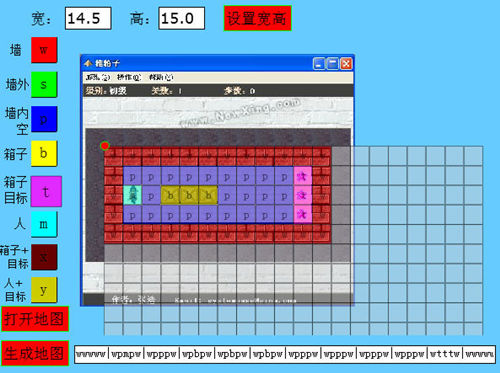Click the top magenta target cell in grid

(303, 176)
